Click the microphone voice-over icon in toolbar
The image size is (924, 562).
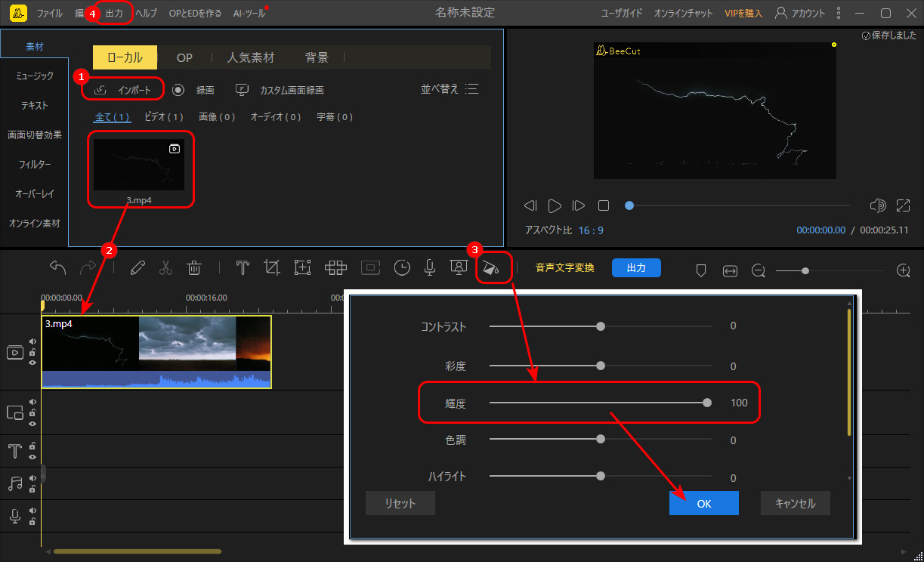[429, 267]
